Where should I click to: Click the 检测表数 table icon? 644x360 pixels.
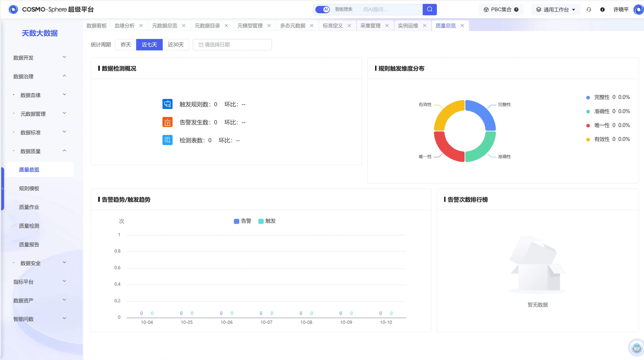click(x=167, y=140)
